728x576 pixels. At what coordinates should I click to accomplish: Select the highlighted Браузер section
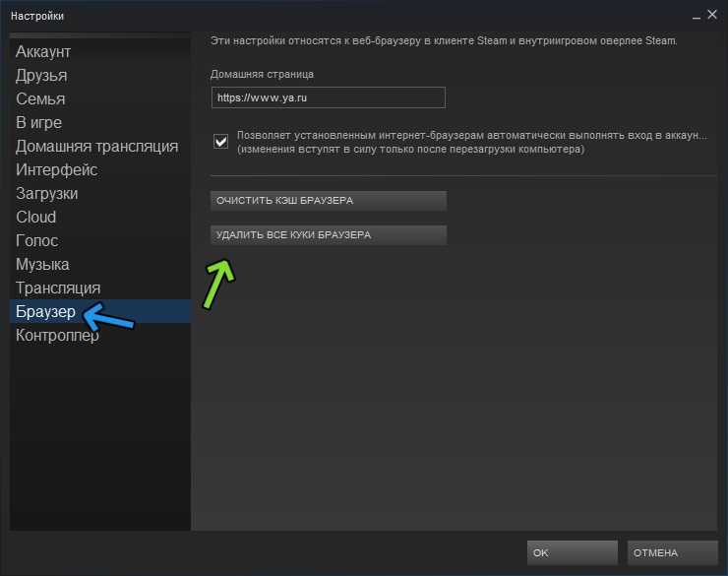[x=100, y=311]
